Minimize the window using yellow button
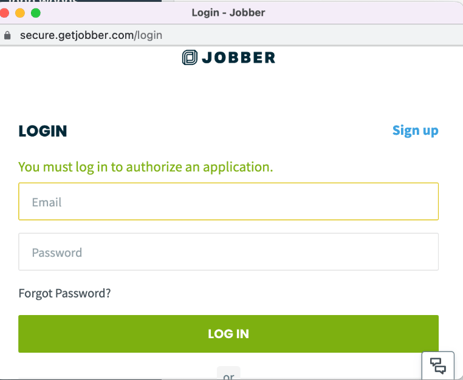This screenshot has height=380, width=463. click(x=20, y=13)
